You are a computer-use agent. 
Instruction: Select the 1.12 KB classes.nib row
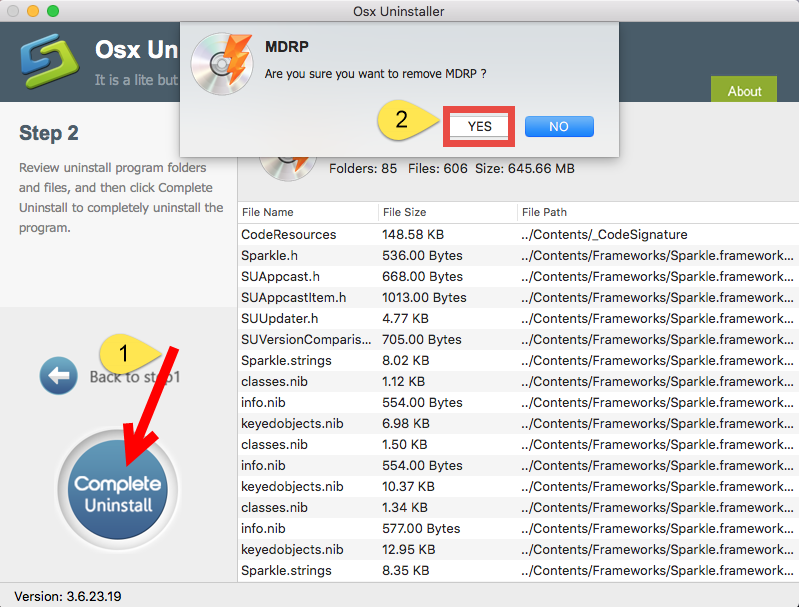pyautogui.click(x=518, y=381)
